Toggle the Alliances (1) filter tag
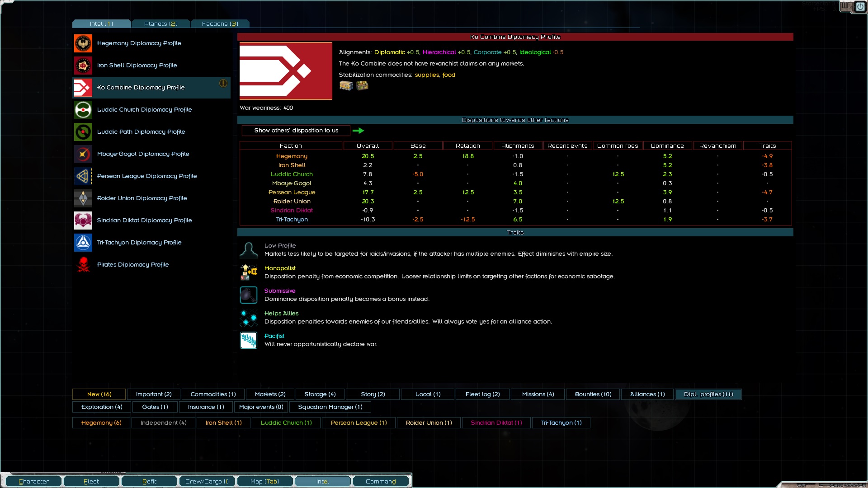The width and height of the screenshot is (868, 488). click(x=647, y=394)
